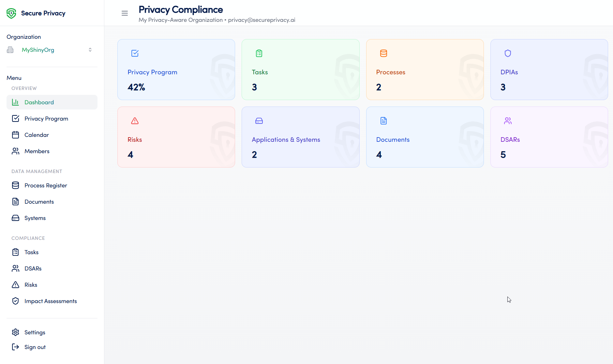Screen dimensions: 613x364
Task: Select the Dashboard icon in the sidebar
Action: click(16, 102)
